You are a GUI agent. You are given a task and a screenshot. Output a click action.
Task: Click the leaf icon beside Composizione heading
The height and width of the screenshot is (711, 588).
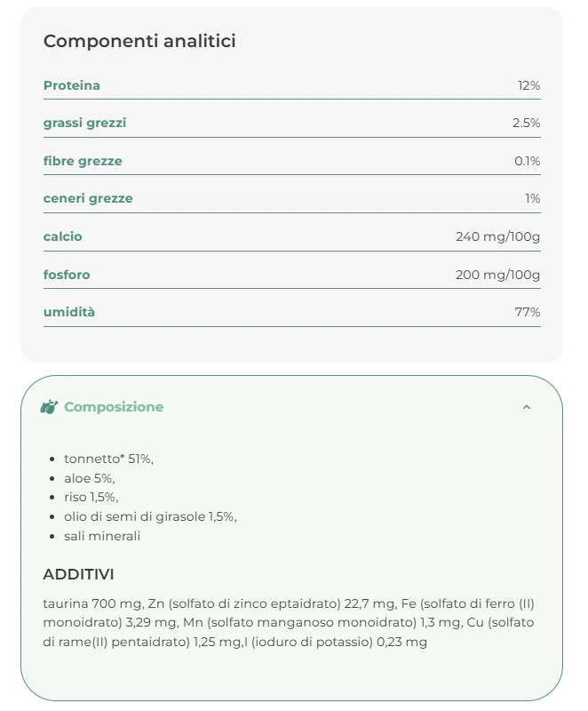(49, 406)
